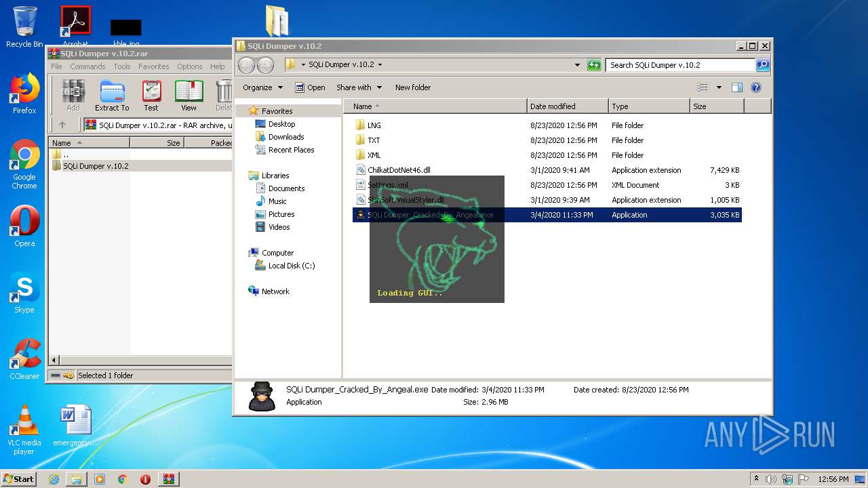Open the Tools menu in WinRAR

[x=122, y=66]
